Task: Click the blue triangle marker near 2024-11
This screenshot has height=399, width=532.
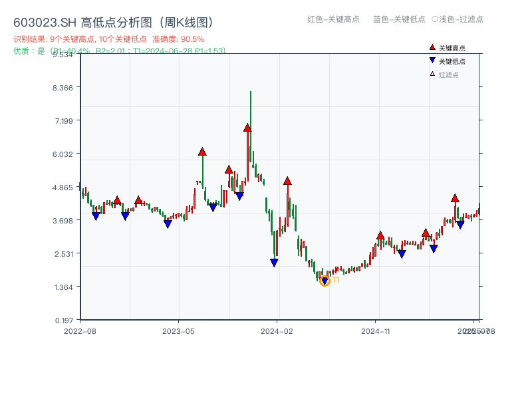Action: 402,253
